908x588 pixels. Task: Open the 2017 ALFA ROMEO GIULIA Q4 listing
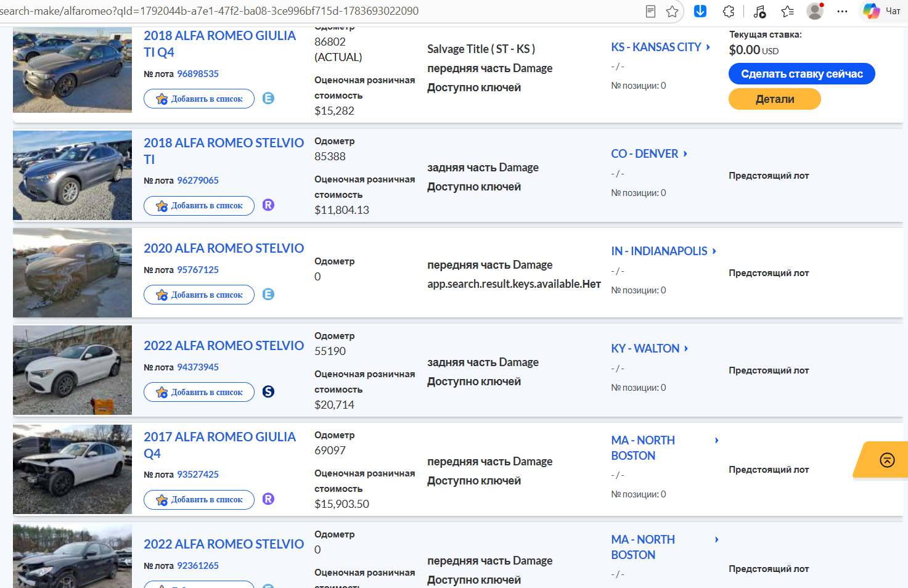point(219,445)
